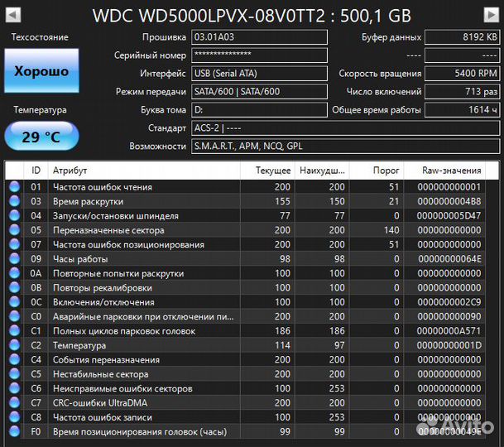Select row Частота ошибок записи
504x447 pixels.
point(245,417)
